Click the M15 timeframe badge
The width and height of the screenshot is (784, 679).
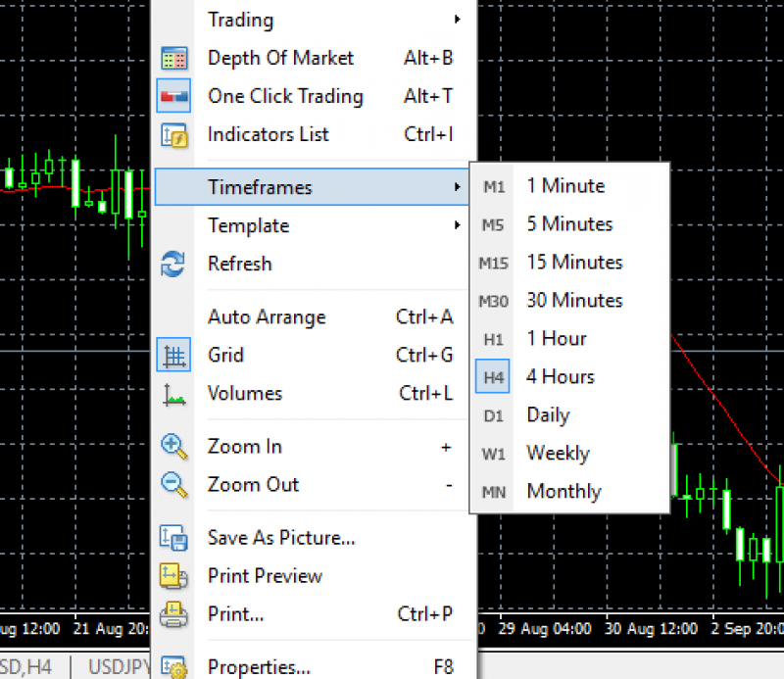click(x=494, y=263)
